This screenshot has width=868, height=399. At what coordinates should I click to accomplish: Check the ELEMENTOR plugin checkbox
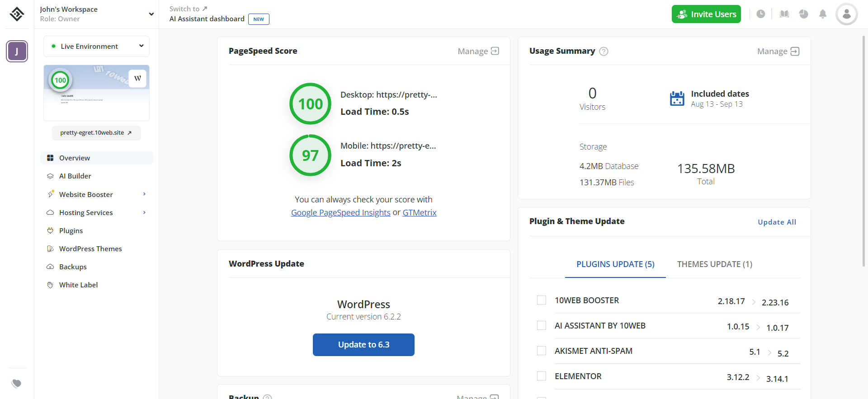point(542,376)
